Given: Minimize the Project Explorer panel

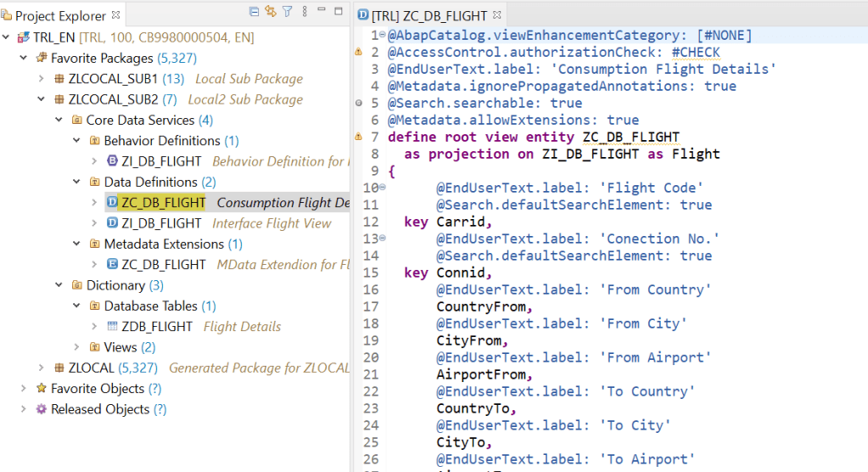Looking at the screenshot, I should [x=321, y=10].
